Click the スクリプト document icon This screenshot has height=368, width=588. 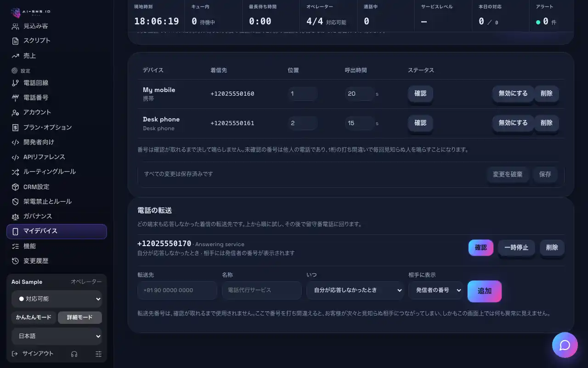15,41
